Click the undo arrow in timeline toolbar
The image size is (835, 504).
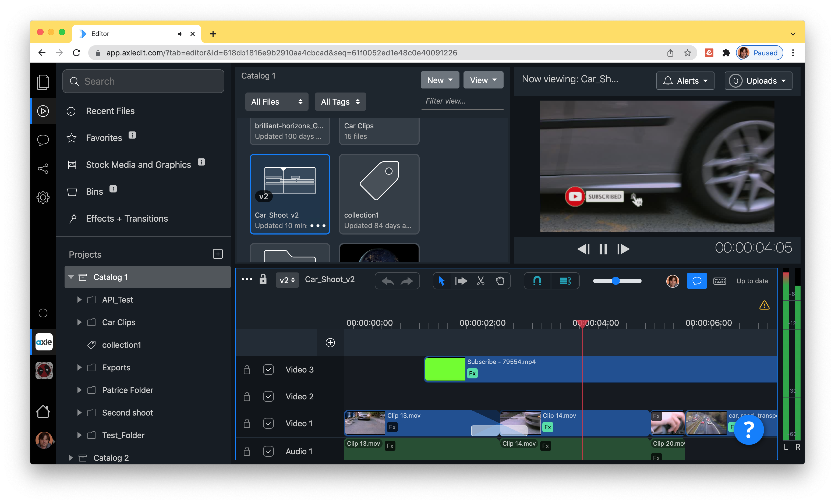click(388, 281)
